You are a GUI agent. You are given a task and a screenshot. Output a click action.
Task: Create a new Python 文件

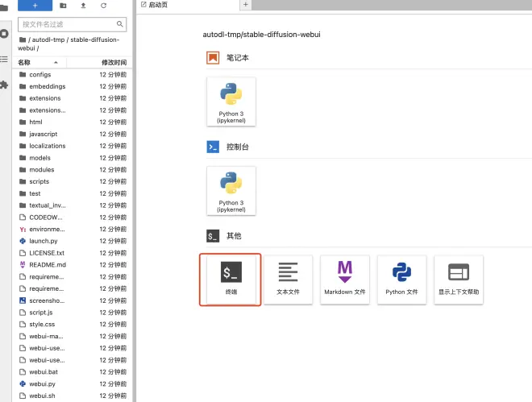coord(401,280)
